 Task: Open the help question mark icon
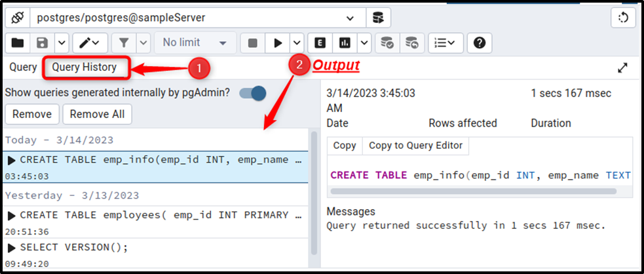tap(480, 43)
